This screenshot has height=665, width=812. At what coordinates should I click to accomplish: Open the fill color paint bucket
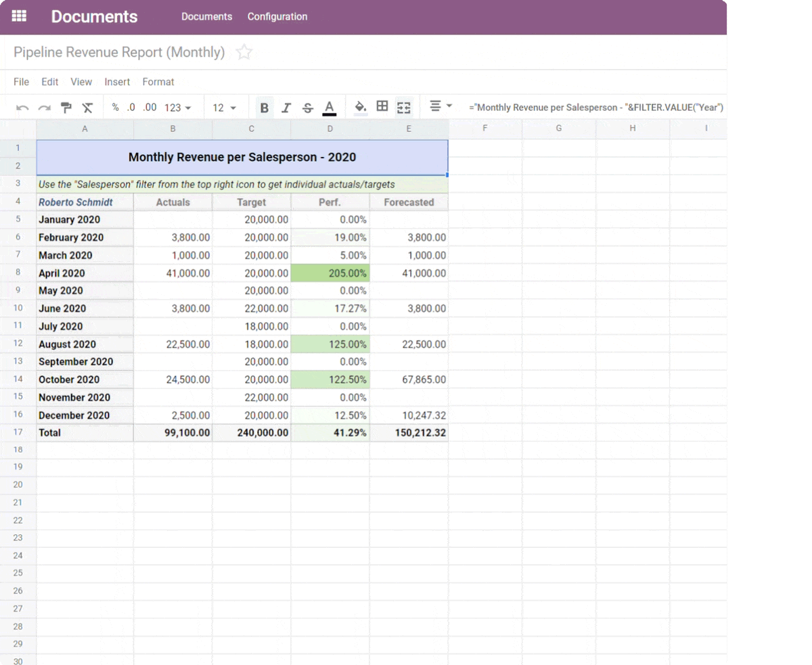coord(361,107)
